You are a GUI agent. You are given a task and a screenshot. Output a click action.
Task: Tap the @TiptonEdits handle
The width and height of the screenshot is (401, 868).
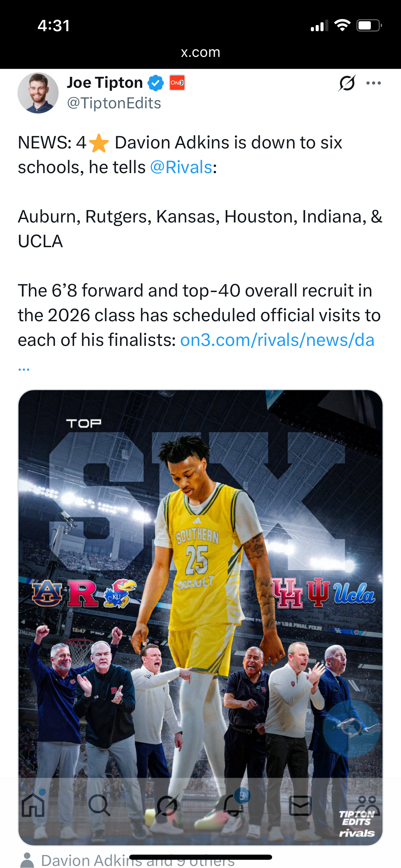pyautogui.click(x=114, y=103)
